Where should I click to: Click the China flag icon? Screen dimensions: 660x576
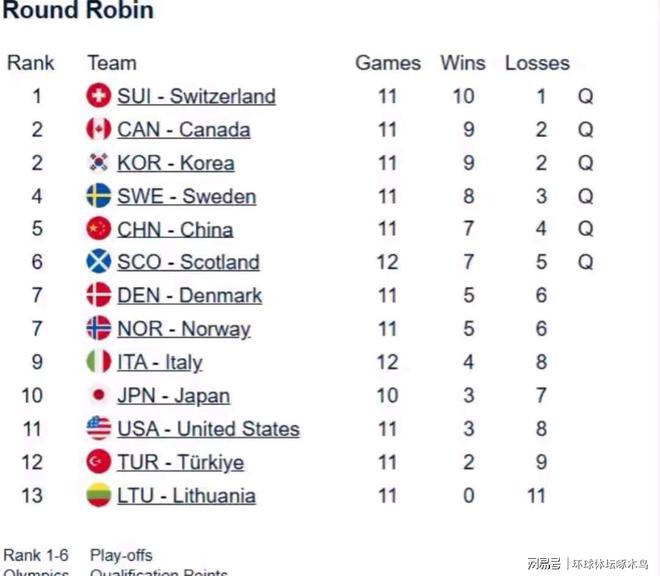98,229
